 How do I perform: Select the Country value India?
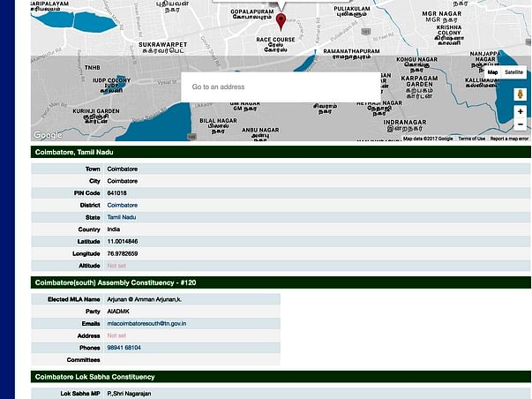pos(114,230)
